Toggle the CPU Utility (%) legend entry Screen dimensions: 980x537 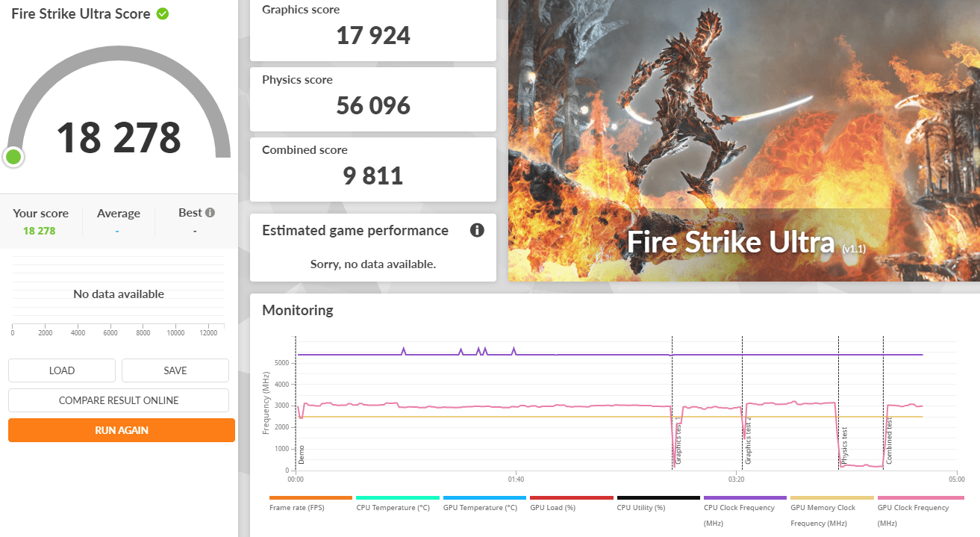[658, 503]
